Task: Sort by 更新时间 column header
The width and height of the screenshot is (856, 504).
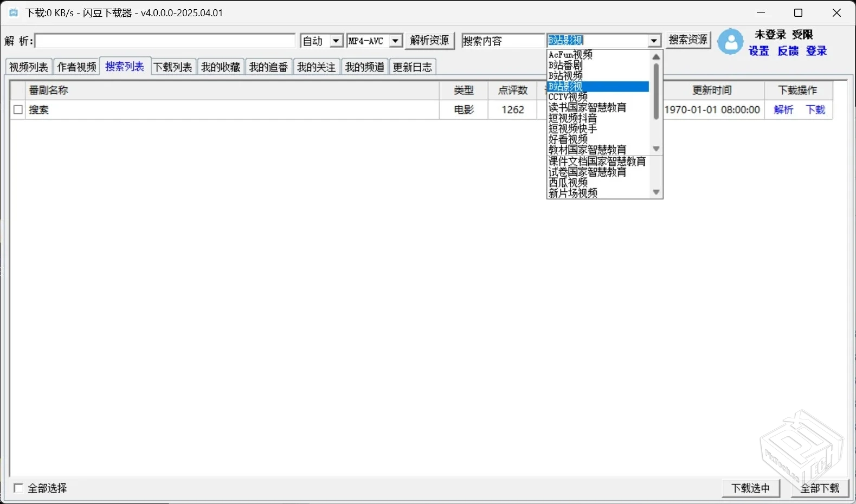Action: [x=713, y=90]
